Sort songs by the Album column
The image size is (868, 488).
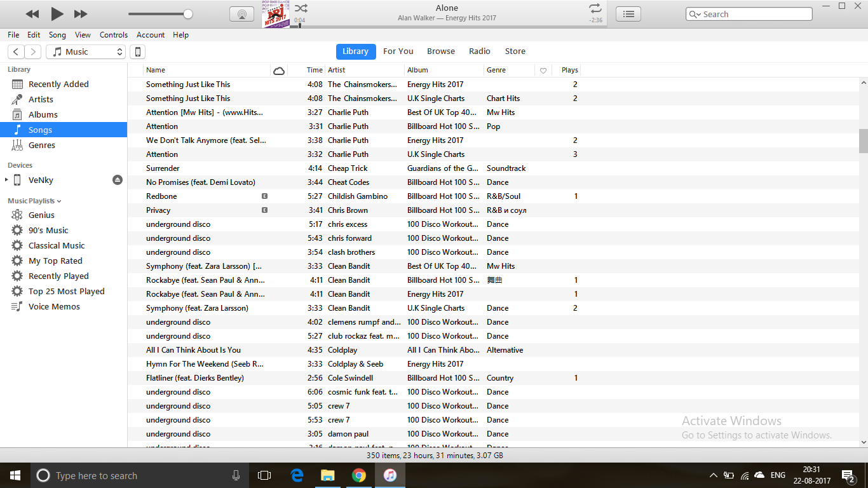coord(444,70)
